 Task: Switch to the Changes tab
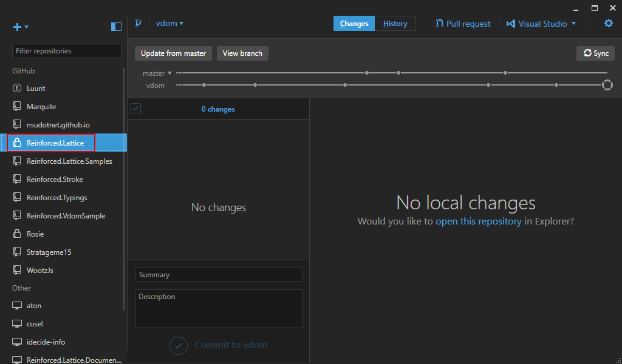tap(354, 24)
